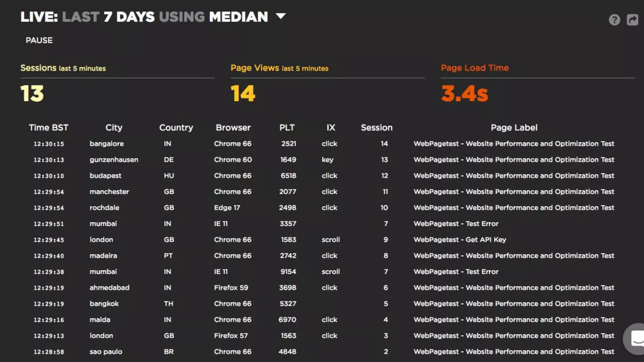The width and height of the screenshot is (644, 362).
Task: Open the chat widget bubble icon
Action: point(637,339)
